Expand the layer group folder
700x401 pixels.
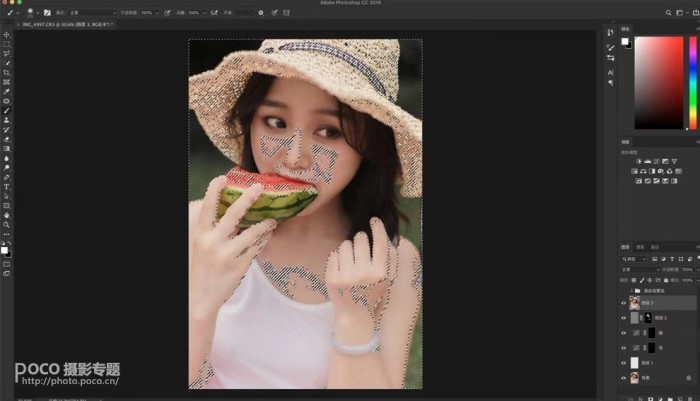click(x=632, y=291)
